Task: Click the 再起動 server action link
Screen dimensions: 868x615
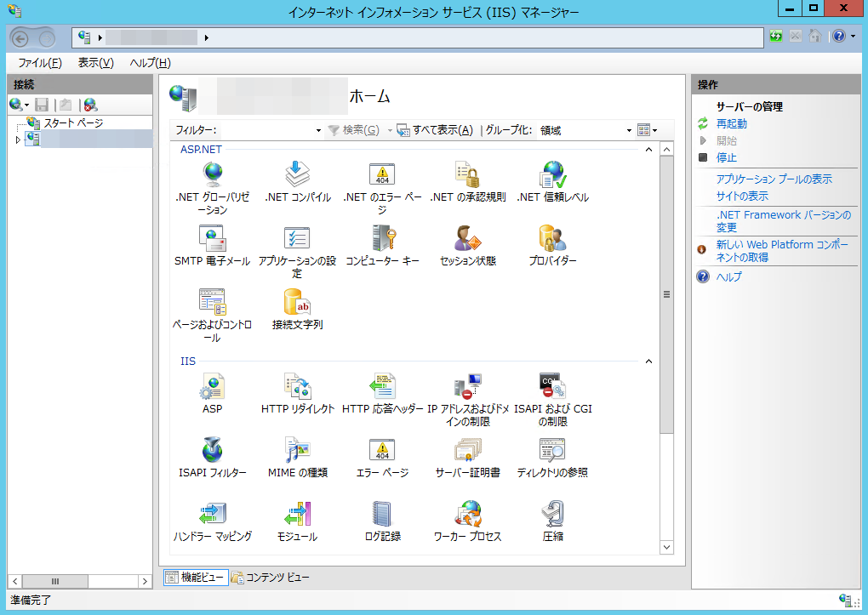Action: (x=731, y=124)
